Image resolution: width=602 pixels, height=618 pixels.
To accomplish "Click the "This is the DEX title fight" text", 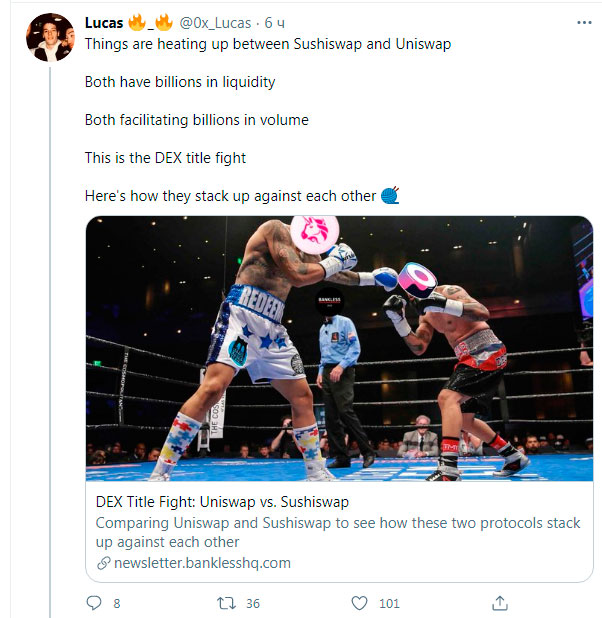I will click(x=165, y=158).
